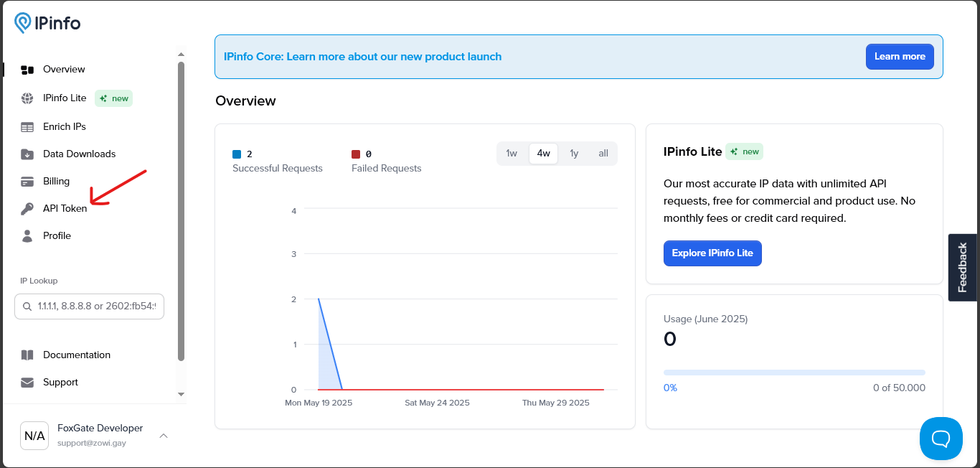Open the Profile person icon

[x=27, y=236]
